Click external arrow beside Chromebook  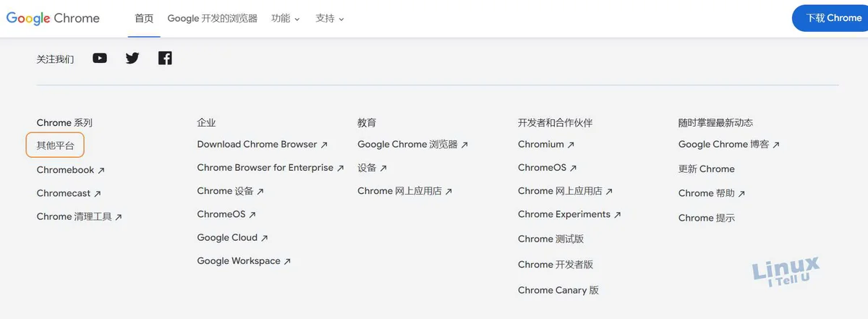click(101, 171)
